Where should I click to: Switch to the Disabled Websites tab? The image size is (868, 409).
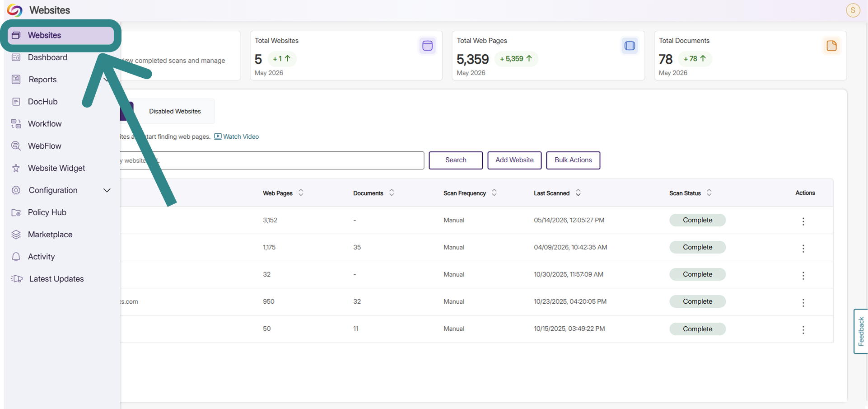175,111
